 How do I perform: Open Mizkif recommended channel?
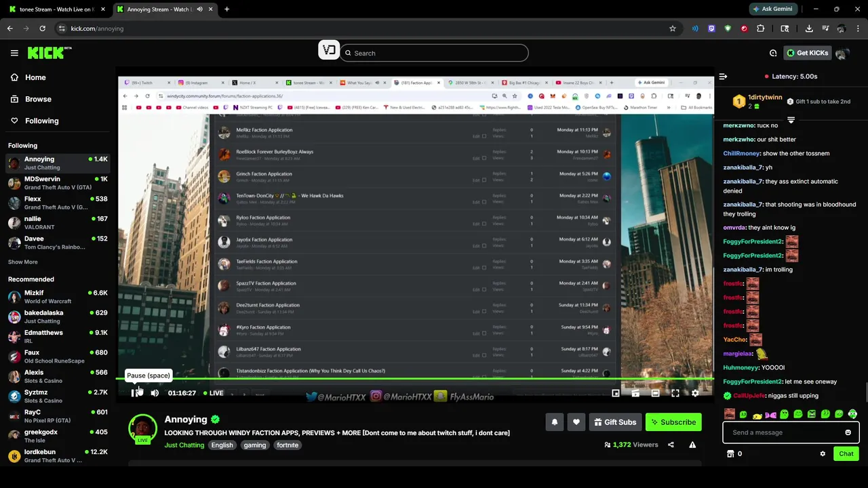click(x=58, y=297)
